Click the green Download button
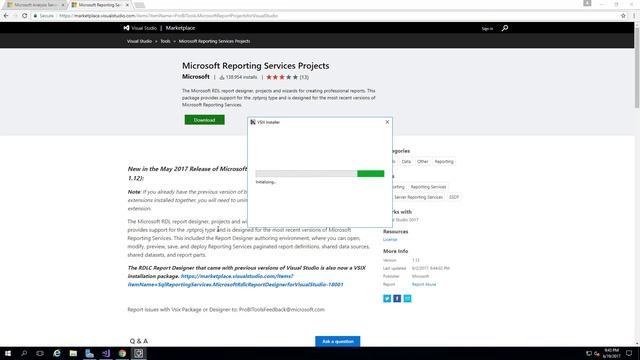This screenshot has width=640, height=360. click(204, 120)
